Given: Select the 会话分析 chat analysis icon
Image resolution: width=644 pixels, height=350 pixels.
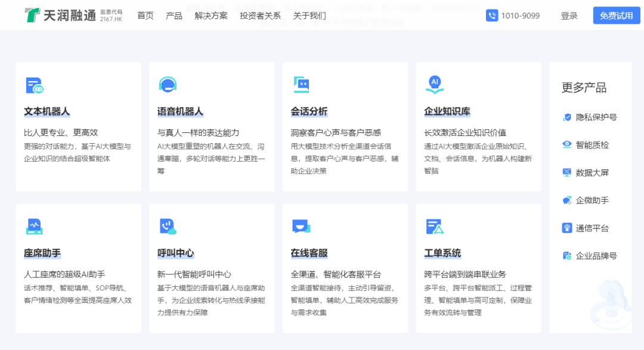Looking at the screenshot, I should (302, 85).
